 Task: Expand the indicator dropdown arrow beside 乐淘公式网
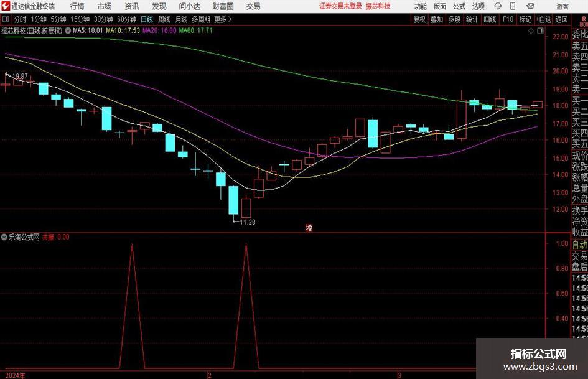[x=4, y=237]
